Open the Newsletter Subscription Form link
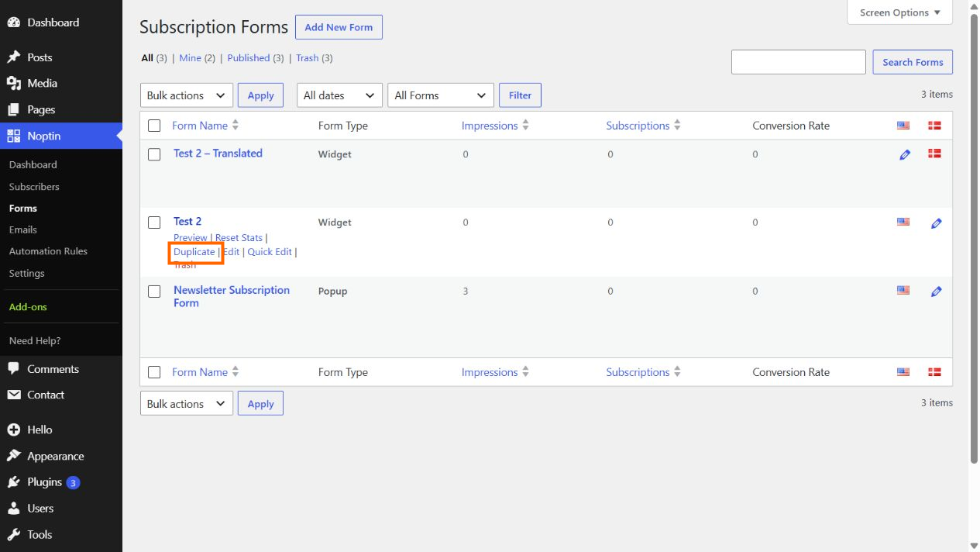Viewport: 980px width, 552px height. click(232, 296)
